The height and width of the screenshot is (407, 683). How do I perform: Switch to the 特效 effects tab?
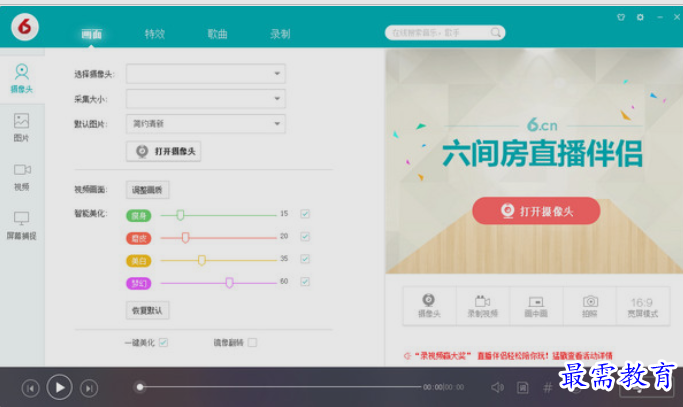(155, 34)
